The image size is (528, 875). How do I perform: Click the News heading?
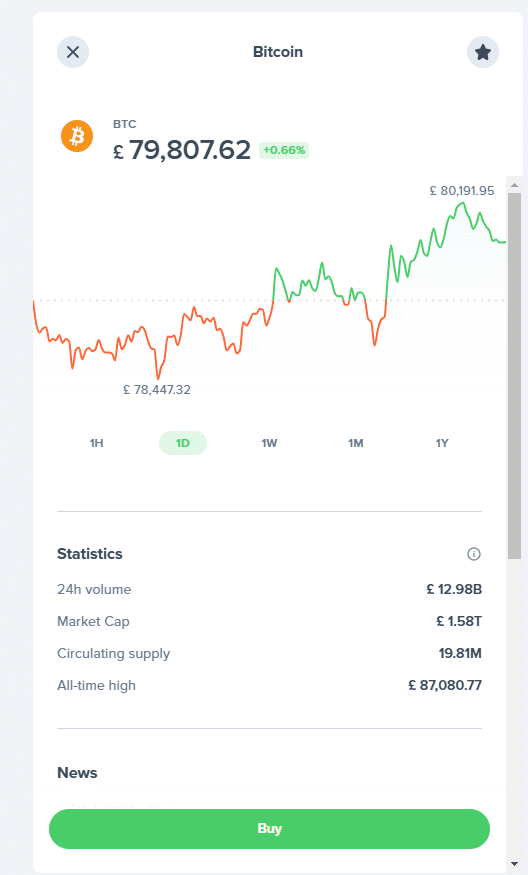point(77,773)
